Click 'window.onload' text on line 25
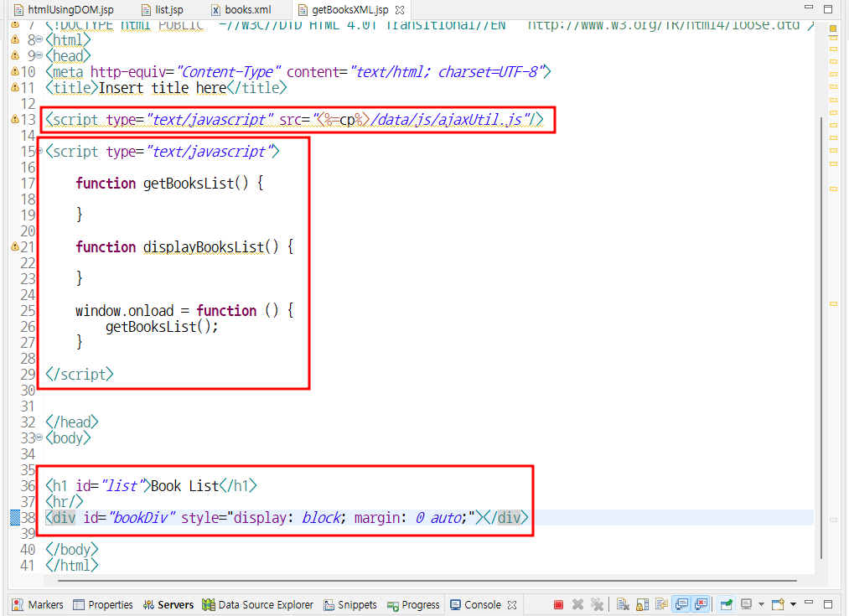The image size is (849, 616). pos(125,311)
